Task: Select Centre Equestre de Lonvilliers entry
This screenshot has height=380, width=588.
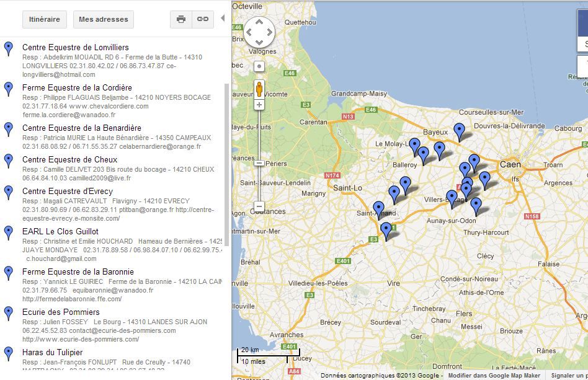Action: (76, 47)
